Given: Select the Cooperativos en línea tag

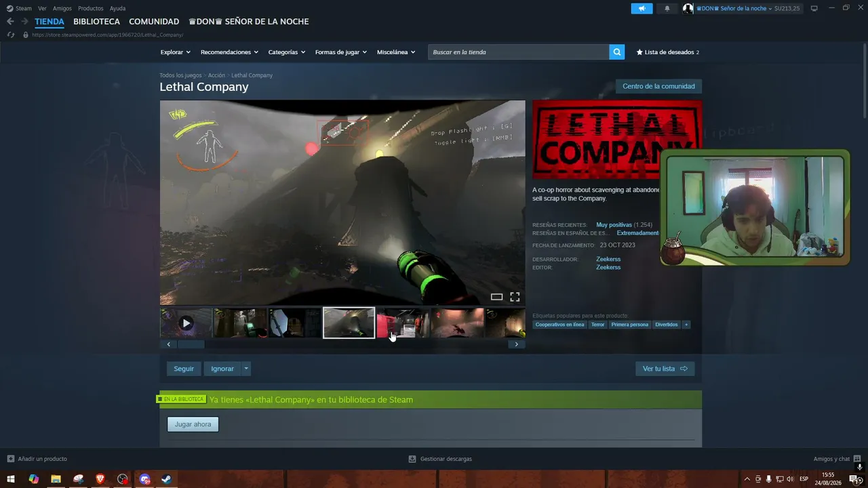Looking at the screenshot, I should [x=559, y=325].
